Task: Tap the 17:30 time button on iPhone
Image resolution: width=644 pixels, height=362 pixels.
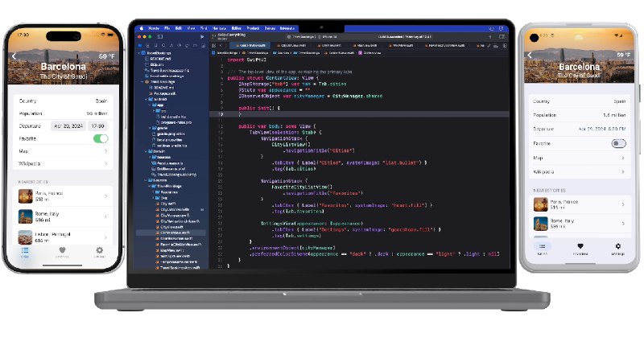Action: pos(98,126)
